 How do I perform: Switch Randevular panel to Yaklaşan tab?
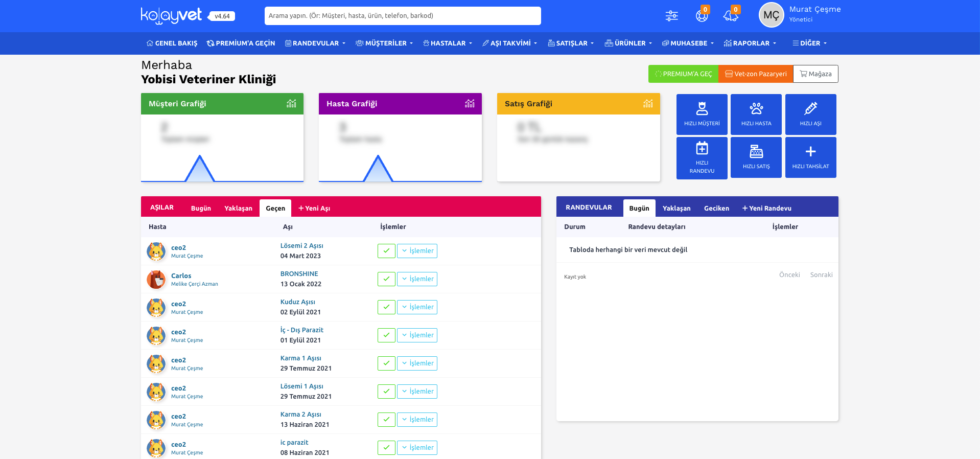(676, 208)
